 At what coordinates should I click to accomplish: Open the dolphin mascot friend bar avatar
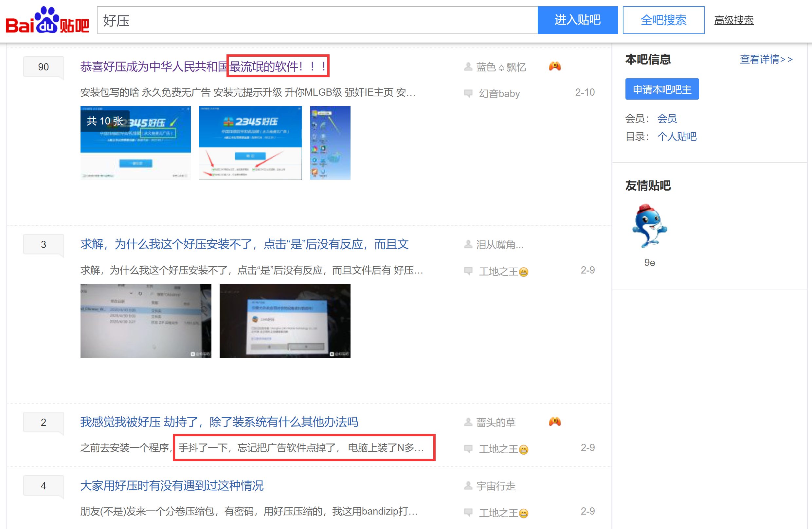pyautogui.click(x=650, y=226)
